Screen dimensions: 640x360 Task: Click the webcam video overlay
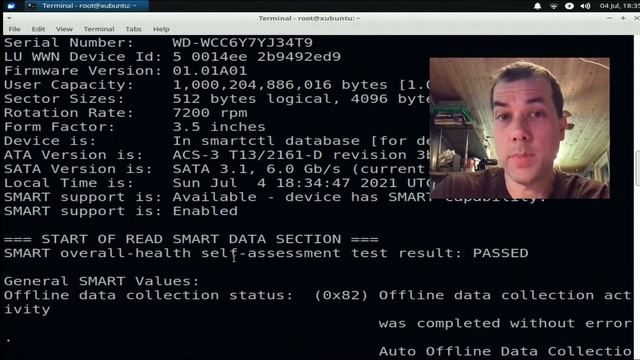(x=520, y=128)
